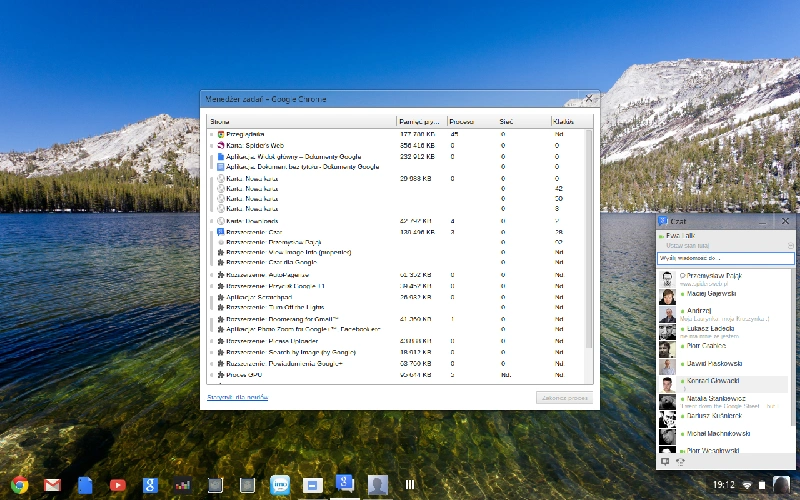Launch YouTube from the shelf
The width and height of the screenshot is (800, 500).
(x=117, y=485)
